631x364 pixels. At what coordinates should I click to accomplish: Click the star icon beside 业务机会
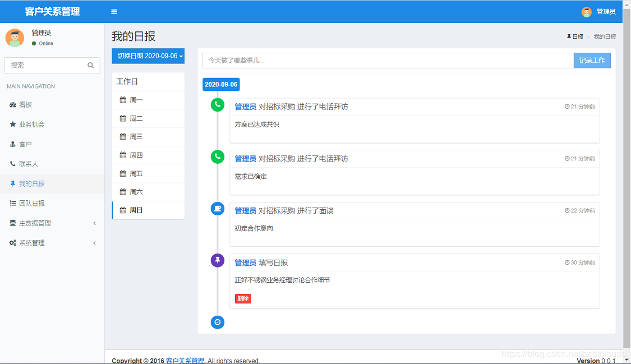(x=13, y=125)
